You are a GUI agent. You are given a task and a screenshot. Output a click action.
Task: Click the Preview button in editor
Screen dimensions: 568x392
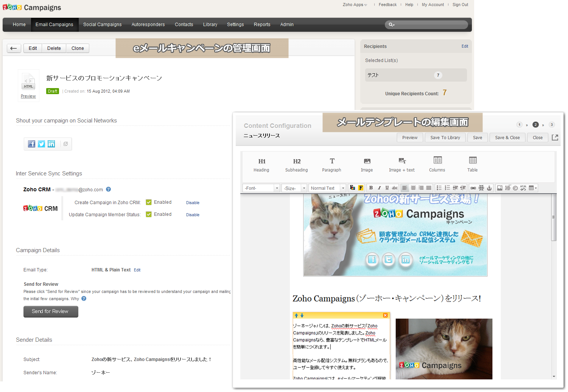point(410,138)
